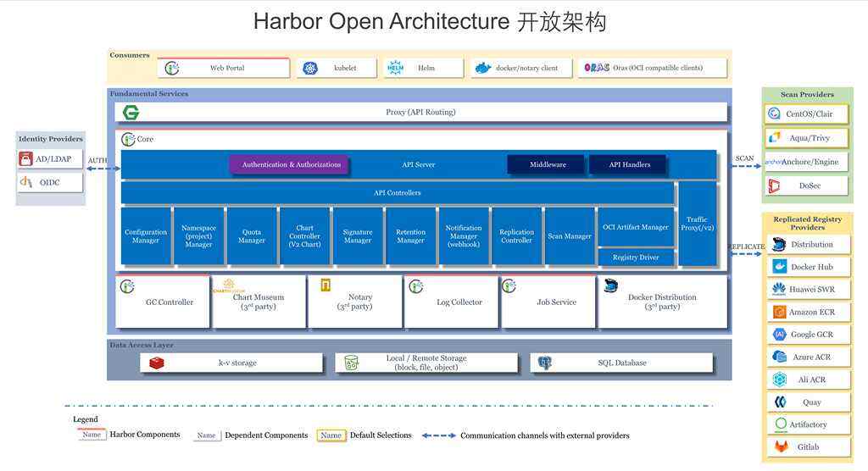The height and width of the screenshot is (471, 868).
Task: Click the PostgreSQL elephant icon in SQL Database
Action: pyautogui.click(x=545, y=363)
